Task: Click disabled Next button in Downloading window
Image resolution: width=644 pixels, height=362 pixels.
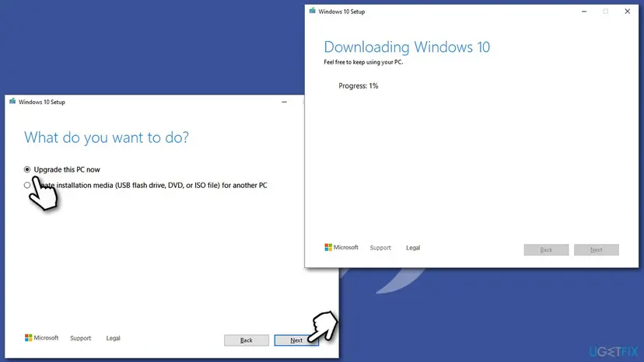Action: click(597, 249)
